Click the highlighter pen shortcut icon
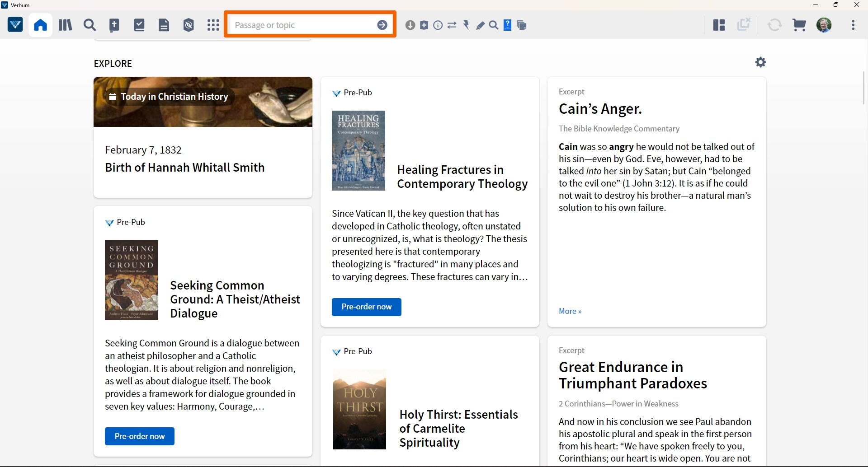The width and height of the screenshot is (868, 467). (x=480, y=25)
